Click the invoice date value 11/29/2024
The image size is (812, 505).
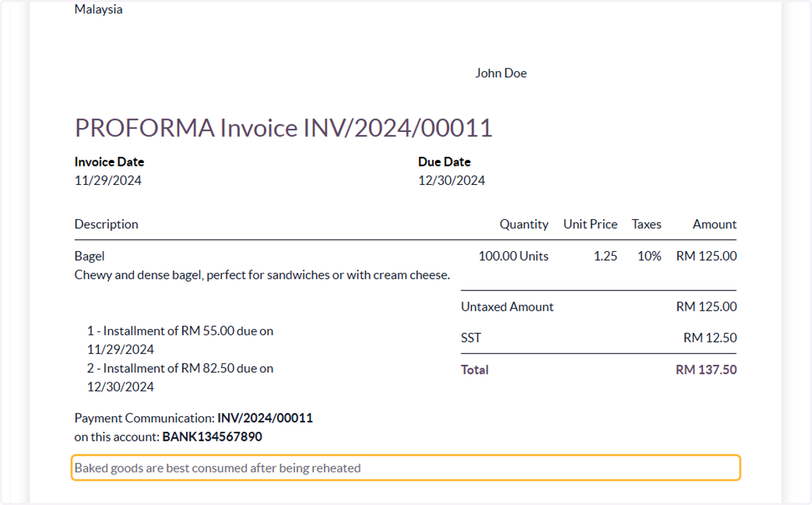[108, 181]
